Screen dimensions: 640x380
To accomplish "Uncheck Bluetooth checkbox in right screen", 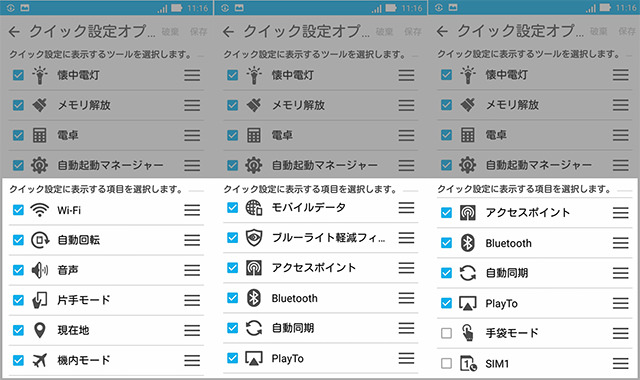I will pyautogui.click(x=446, y=243).
